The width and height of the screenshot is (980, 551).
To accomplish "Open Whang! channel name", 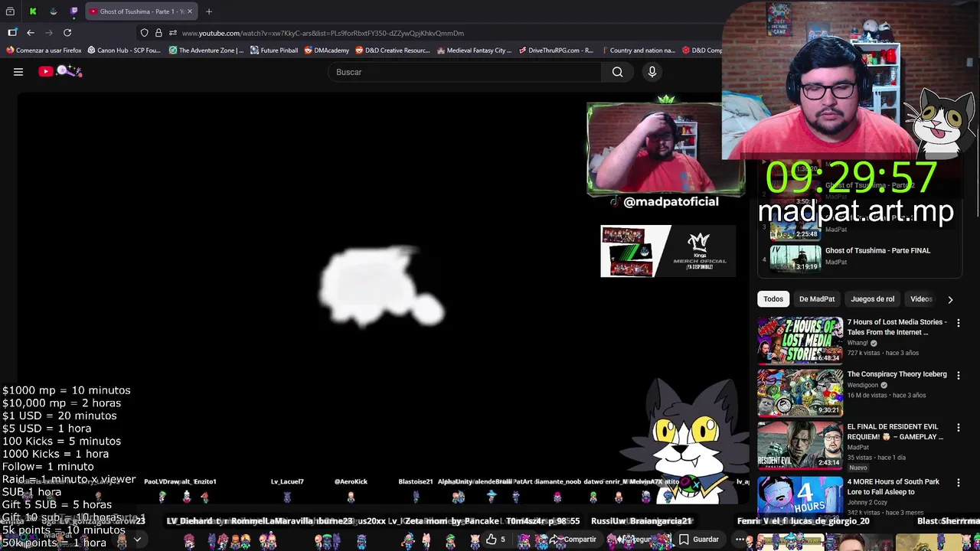I will (x=858, y=343).
